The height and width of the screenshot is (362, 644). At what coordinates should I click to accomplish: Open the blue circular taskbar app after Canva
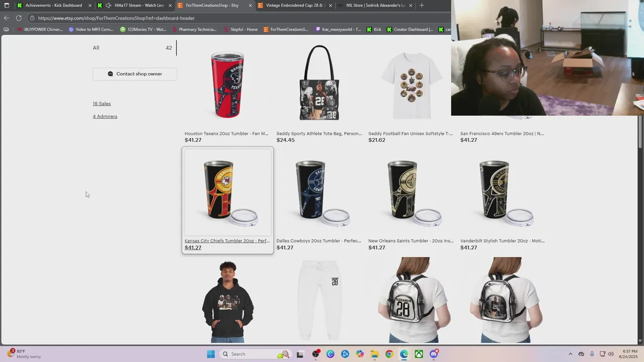pyautogui.click(x=345, y=354)
